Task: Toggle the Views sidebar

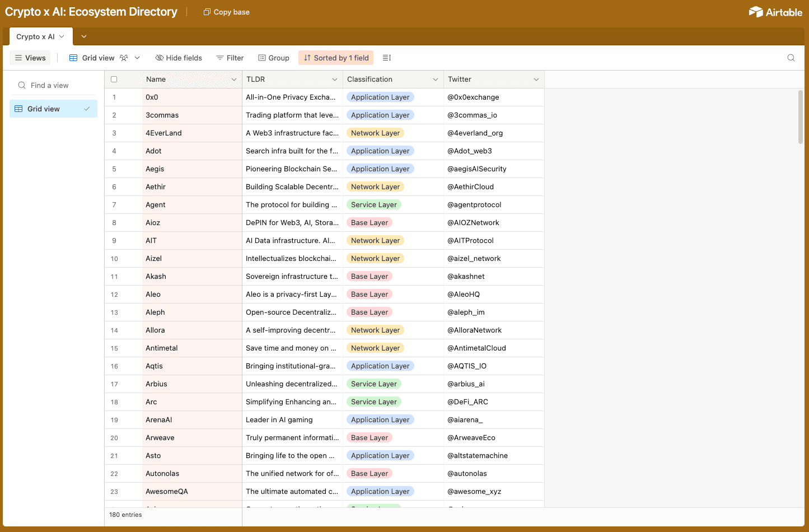Action: (30, 58)
